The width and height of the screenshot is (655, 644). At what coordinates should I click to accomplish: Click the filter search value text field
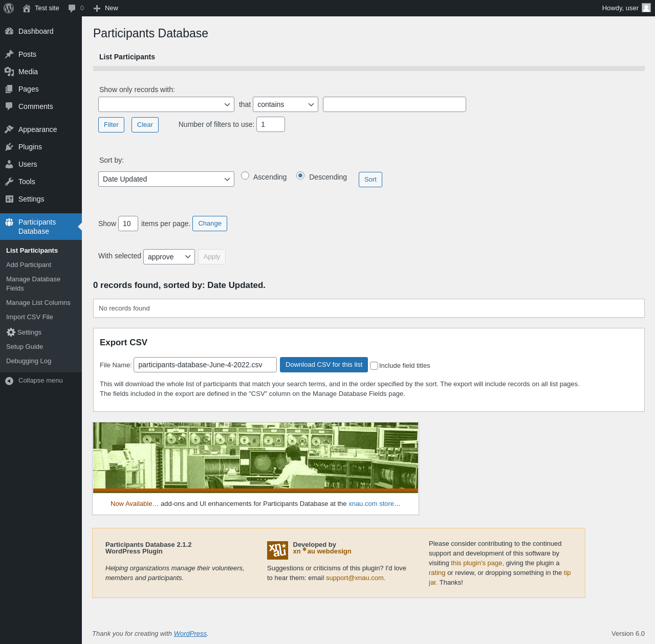tap(395, 104)
